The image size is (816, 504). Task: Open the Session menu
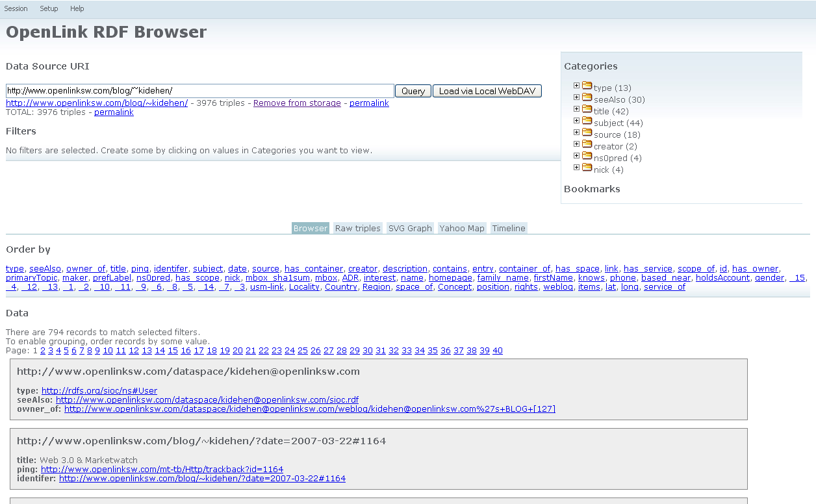click(x=16, y=8)
